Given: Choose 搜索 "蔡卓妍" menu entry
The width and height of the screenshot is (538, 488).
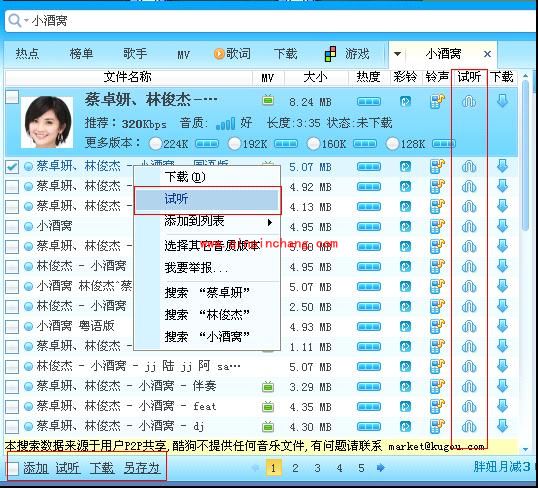Looking at the screenshot, I should click(207, 293).
